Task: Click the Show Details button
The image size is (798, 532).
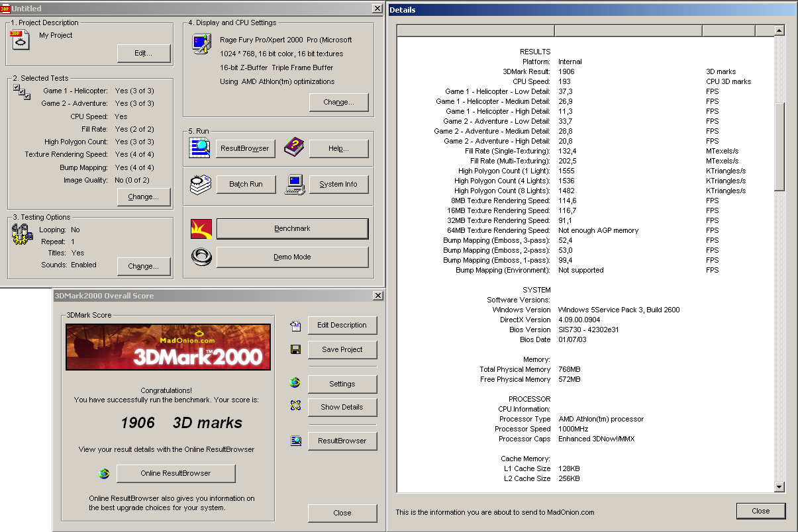Action: tap(342, 407)
